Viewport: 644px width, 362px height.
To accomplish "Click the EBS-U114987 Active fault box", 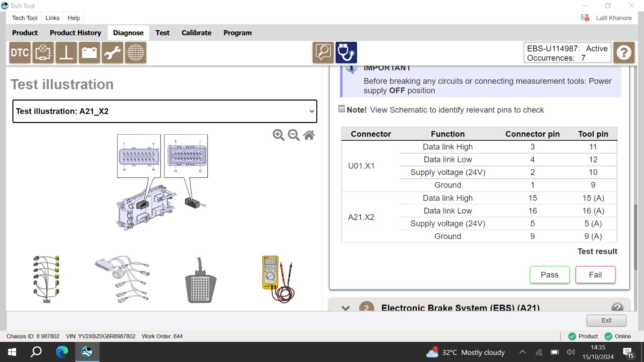I will (567, 53).
